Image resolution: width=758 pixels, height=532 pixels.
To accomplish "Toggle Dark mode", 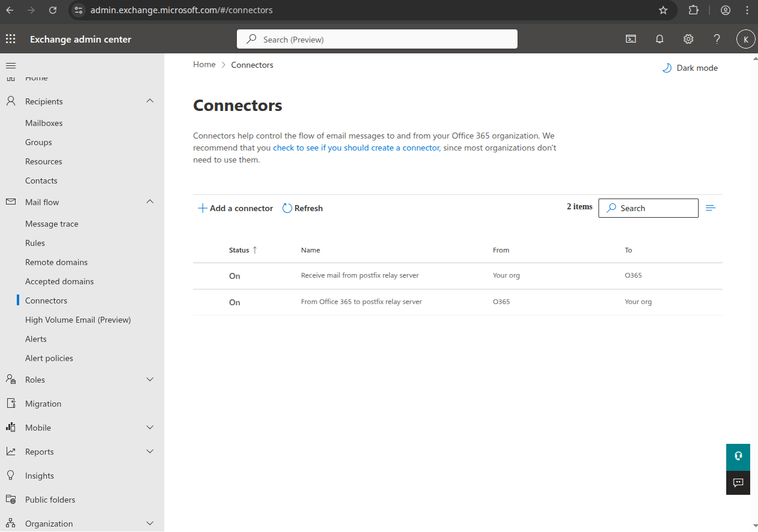I will tap(690, 68).
